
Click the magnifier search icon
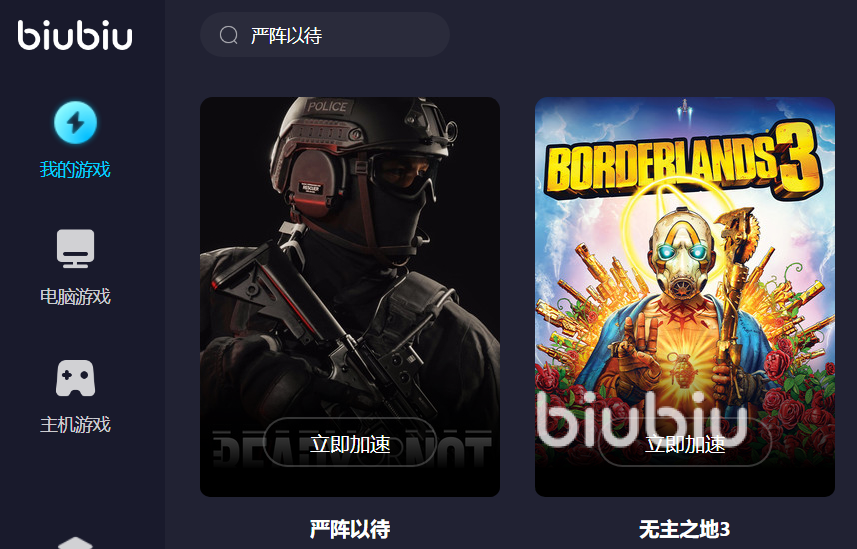(228, 36)
